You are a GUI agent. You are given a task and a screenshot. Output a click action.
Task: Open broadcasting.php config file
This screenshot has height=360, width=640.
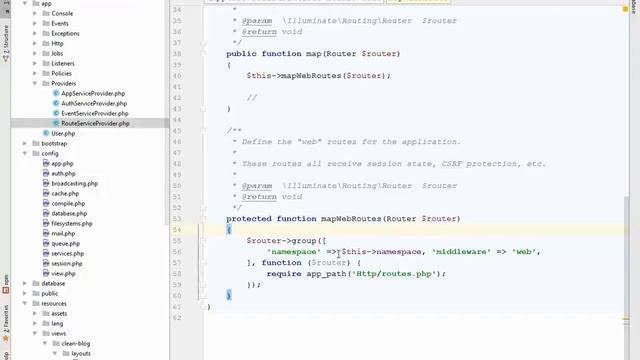[74, 183]
